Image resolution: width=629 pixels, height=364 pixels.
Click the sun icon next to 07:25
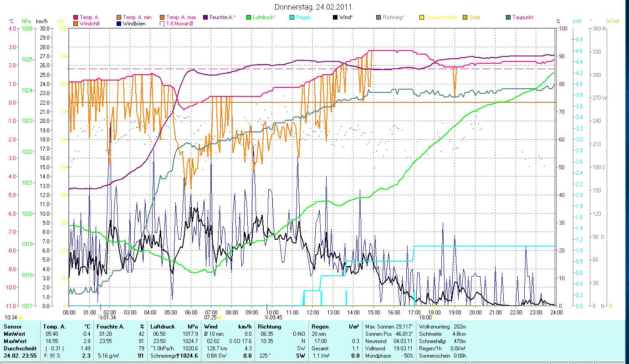pyautogui.click(x=220, y=317)
